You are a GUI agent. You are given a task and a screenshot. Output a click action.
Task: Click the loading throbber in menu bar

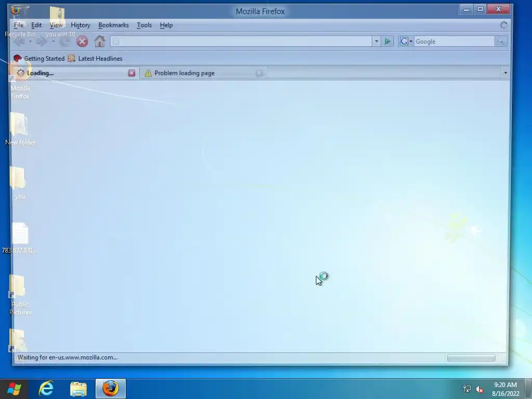point(503,25)
